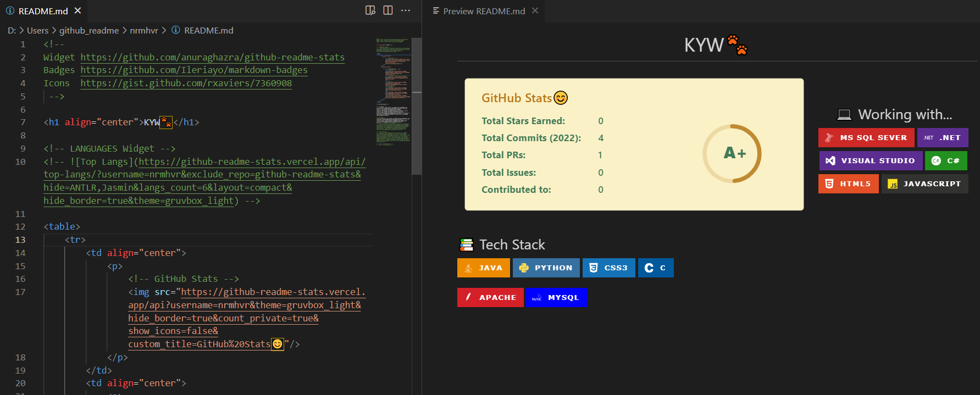Click the file info icon in breadcrumb
The image size is (980, 395).
(x=176, y=30)
